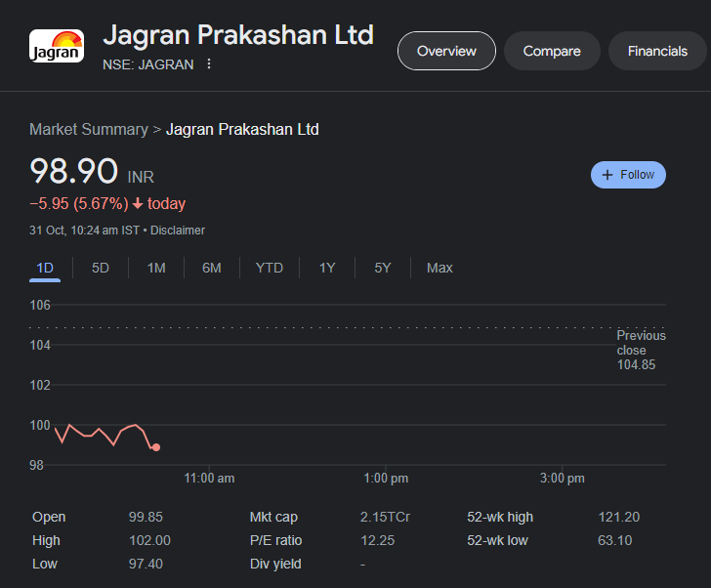Click the Div yield label
The height and width of the screenshot is (588, 711).
(275, 564)
